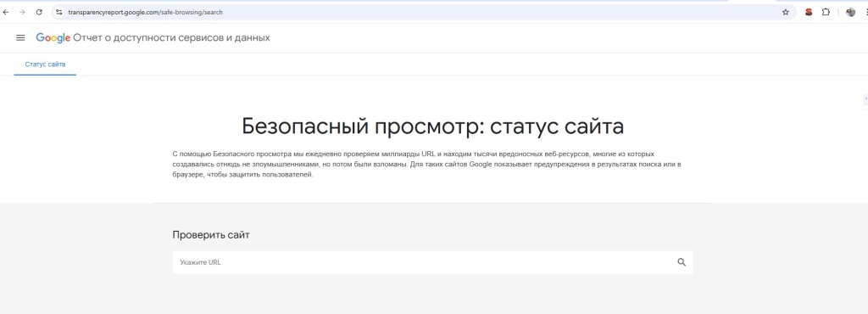Viewport: 868px width, 314px height.
Task: Click the description paragraph starting 'С помощью Безопасного'
Action: [x=427, y=165]
